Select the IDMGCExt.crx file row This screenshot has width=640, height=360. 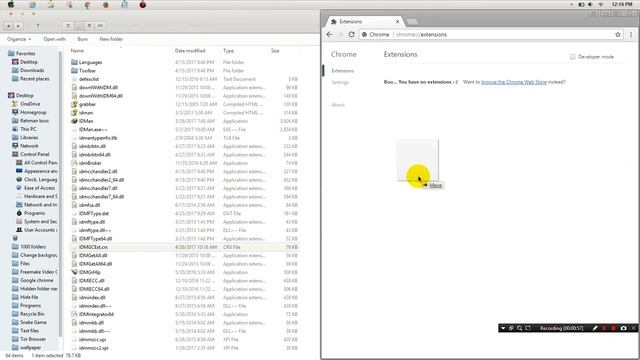[184, 247]
